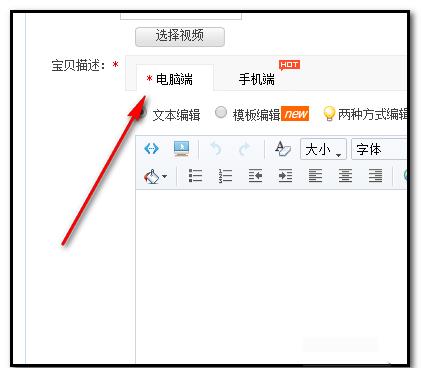Click the light bulb tip icon
This screenshot has width=421, height=368.
click(329, 113)
